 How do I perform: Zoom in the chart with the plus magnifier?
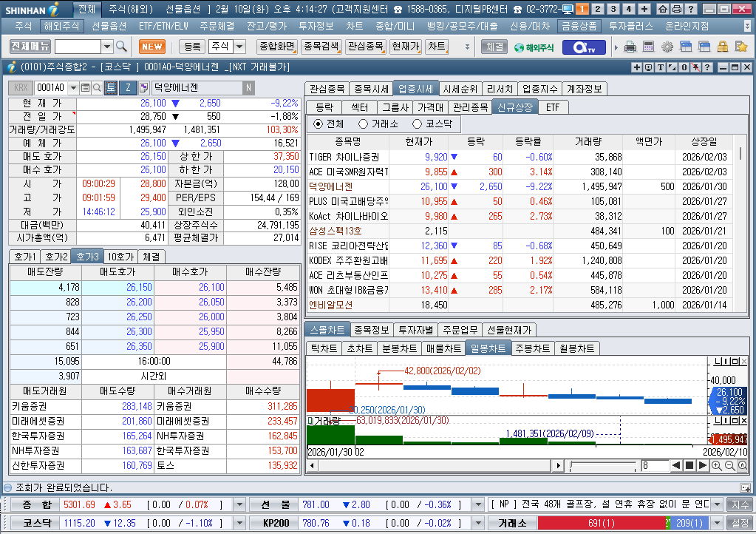717,465
